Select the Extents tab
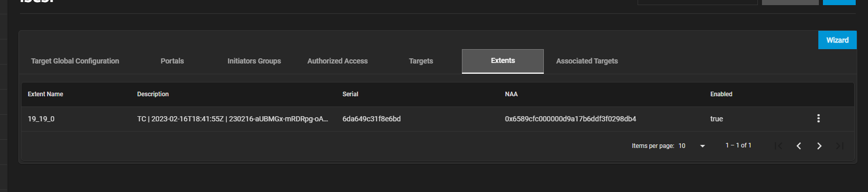 click(x=503, y=61)
